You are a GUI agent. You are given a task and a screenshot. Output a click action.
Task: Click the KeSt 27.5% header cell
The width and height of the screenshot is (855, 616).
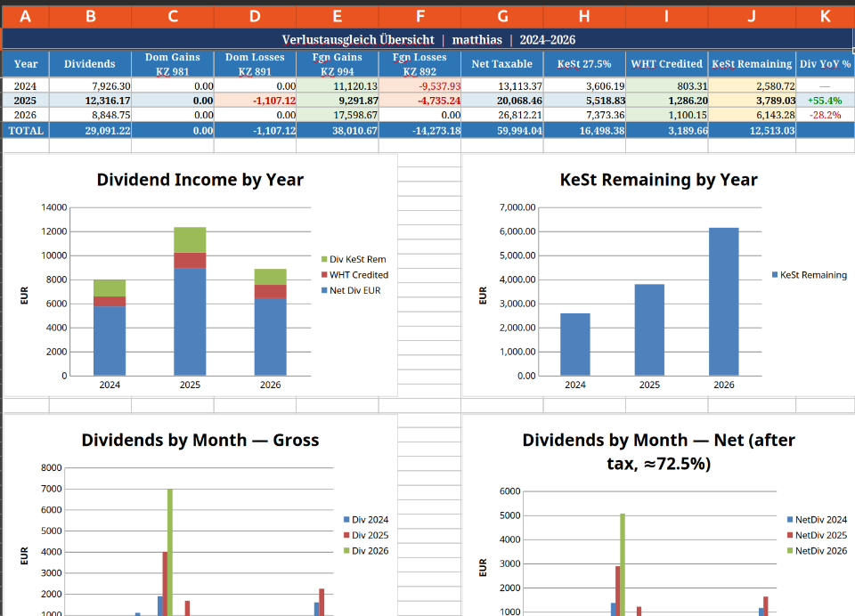click(x=584, y=64)
